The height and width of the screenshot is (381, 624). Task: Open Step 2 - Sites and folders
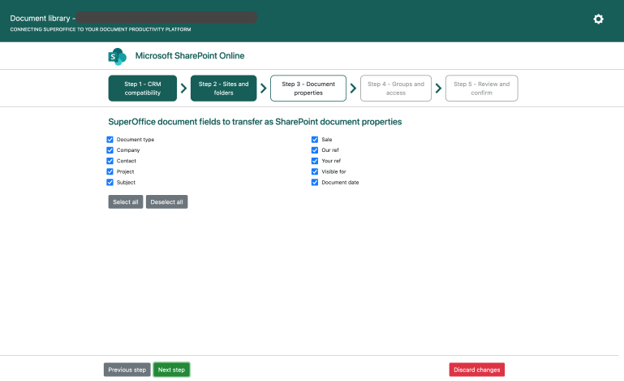coord(224,88)
